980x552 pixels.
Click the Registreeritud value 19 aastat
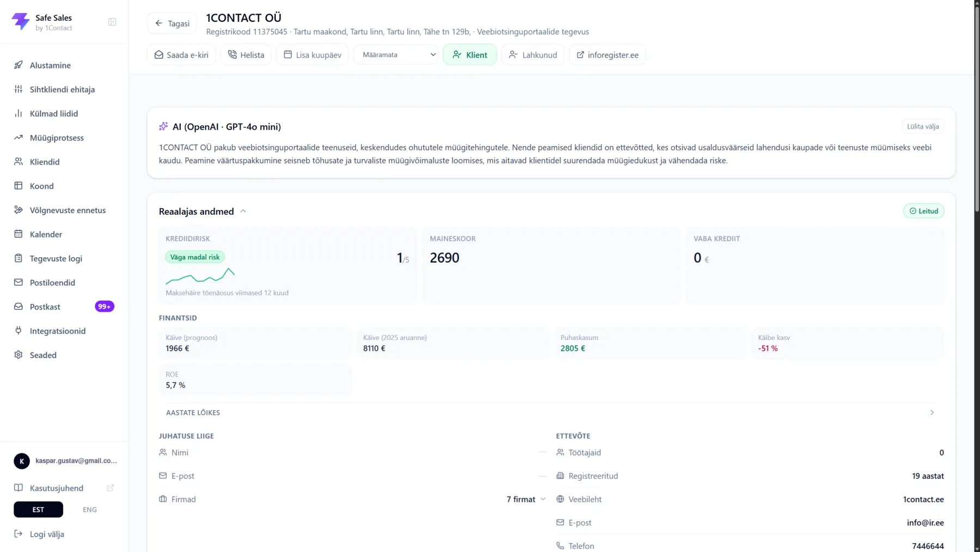click(928, 476)
